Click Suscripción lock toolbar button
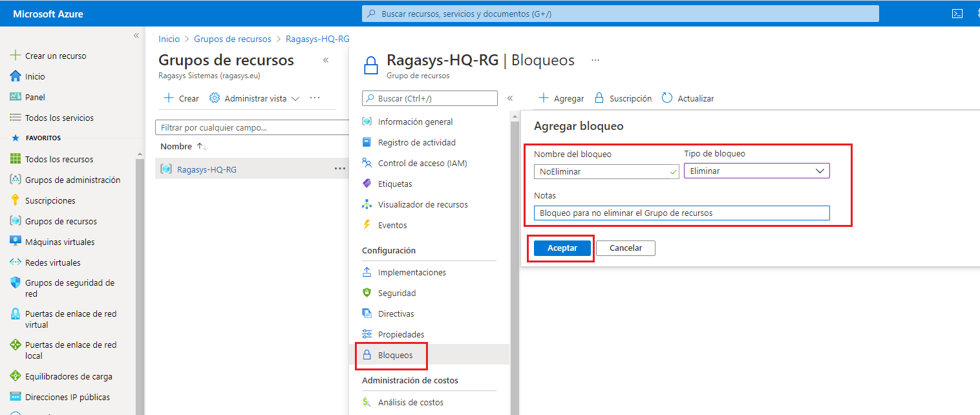 coord(623,98)
